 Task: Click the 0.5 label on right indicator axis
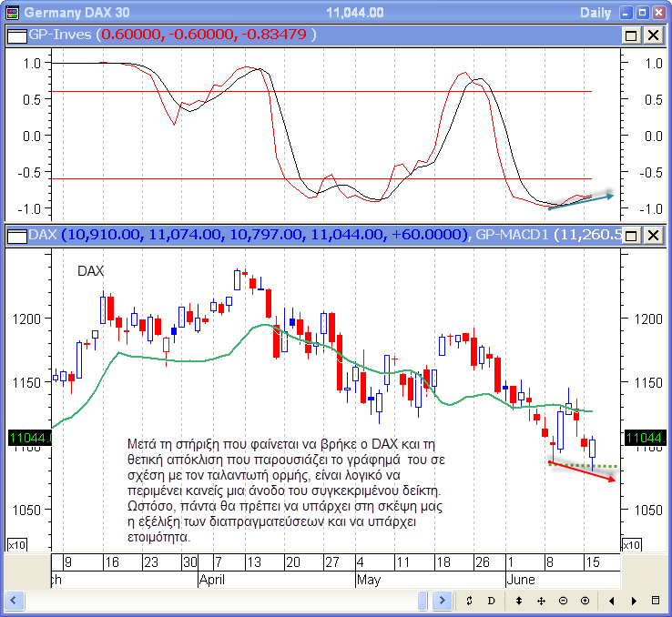(654, 100)
